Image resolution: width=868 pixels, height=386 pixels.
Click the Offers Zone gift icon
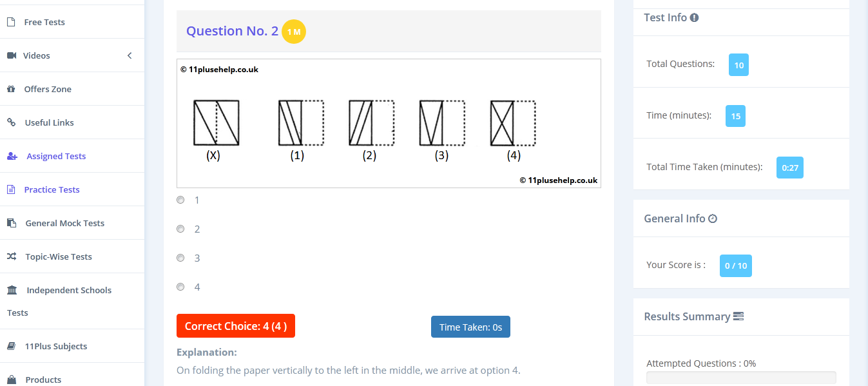(x=11, y=89)
